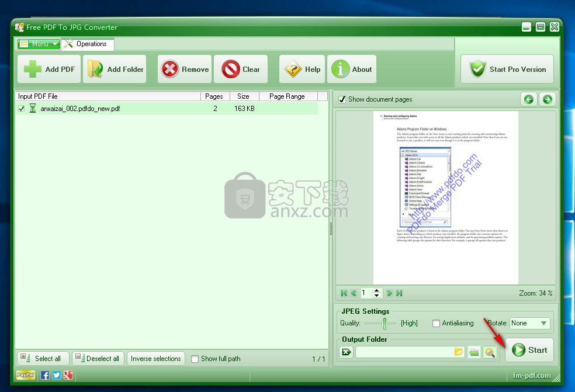Screen dimensions: 575x392
Task: Maximize the converter window
Action: pos(541,27)
